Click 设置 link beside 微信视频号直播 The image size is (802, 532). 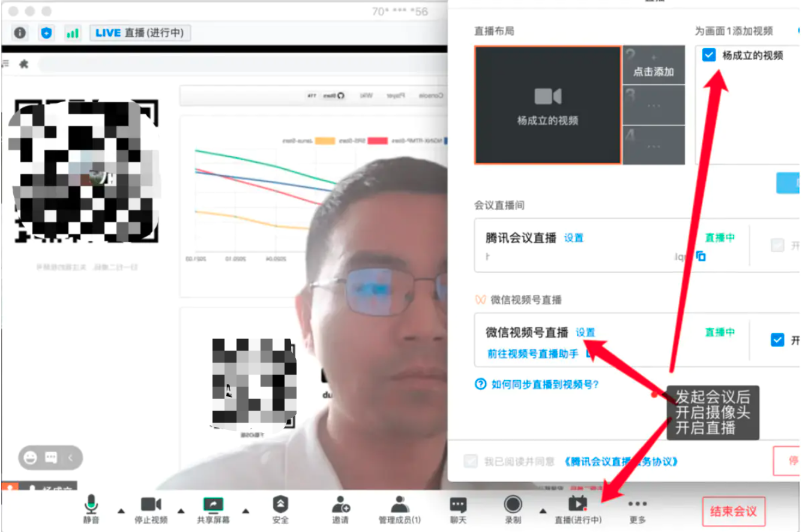point(585,332)
